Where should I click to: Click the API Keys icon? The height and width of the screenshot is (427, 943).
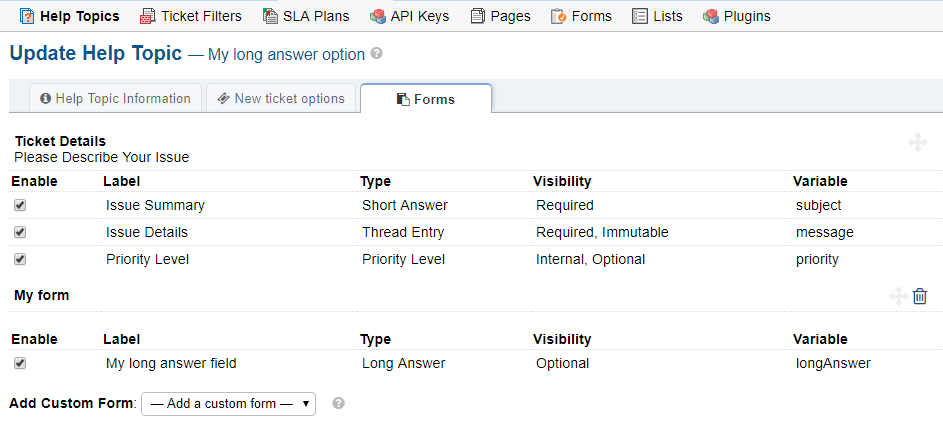tap(378, 16)
